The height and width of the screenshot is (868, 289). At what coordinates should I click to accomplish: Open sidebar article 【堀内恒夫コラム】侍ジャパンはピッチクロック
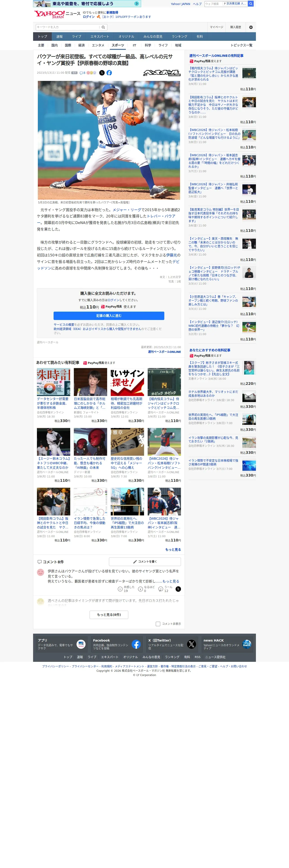click(x=213, y=74)
